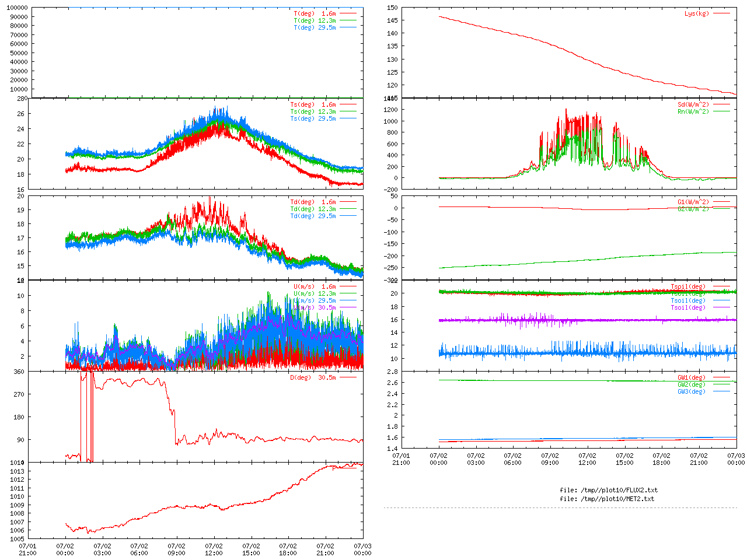Select the GW3(deg) legend label
Image resolution: width=747 pixels, height=560 pixels.
coord(691,392)
